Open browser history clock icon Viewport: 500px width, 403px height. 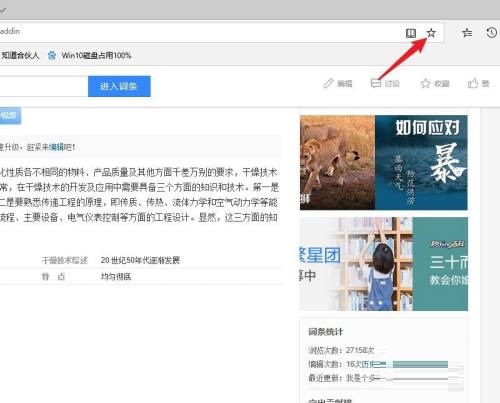(x=492, y=33)
